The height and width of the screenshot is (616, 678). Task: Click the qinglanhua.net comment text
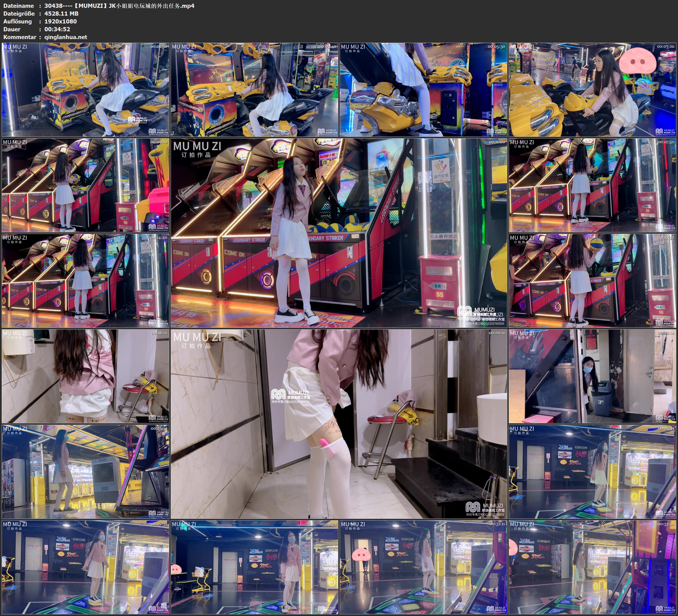point(66,37)
